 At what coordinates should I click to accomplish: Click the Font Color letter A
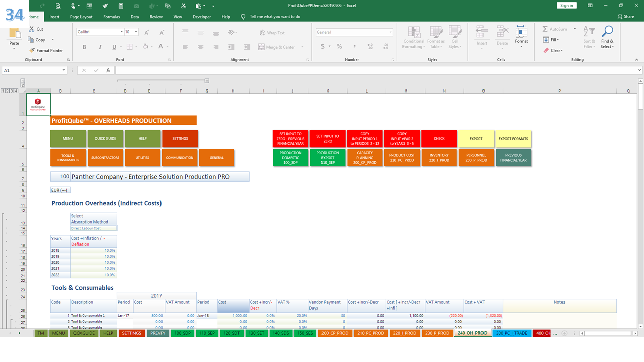(x=161, y=47)
